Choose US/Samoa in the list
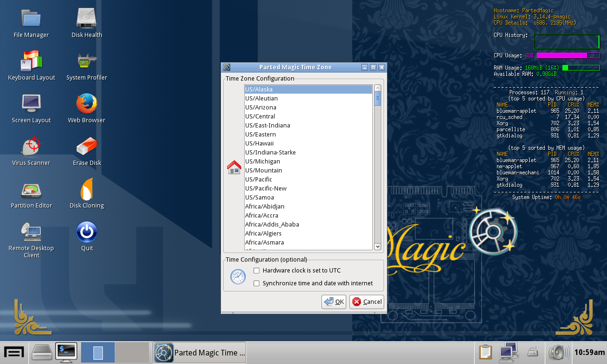 tap(308, 198)
